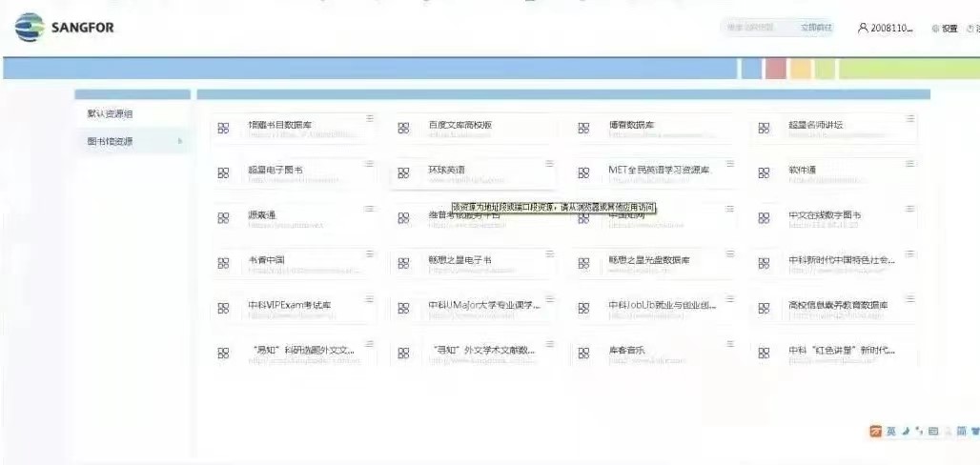
Task: Click the resource address search field
Action: [758, 28]
